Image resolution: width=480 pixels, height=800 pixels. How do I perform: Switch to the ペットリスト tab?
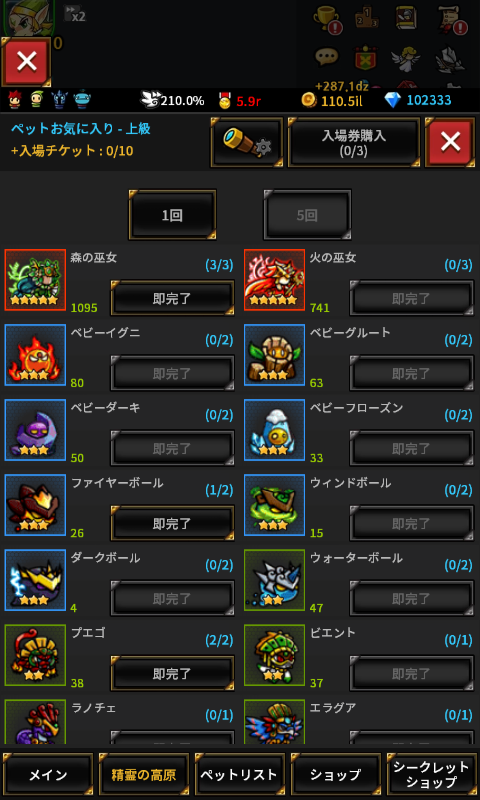(x=240, y=774)
